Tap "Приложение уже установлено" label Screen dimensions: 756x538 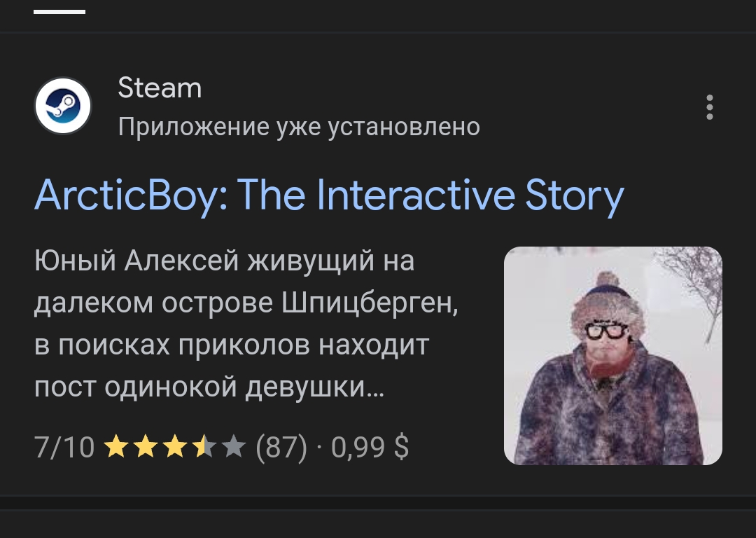click(299, 127)
